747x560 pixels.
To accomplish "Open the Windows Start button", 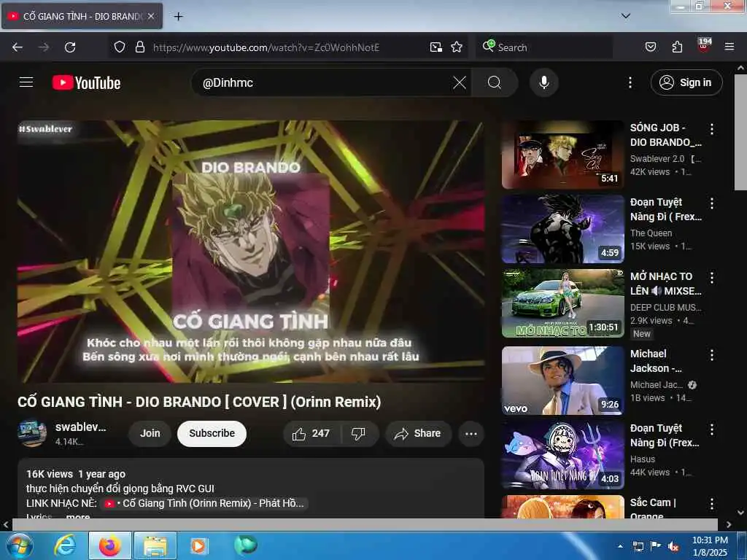I will (x=18, y=545).
